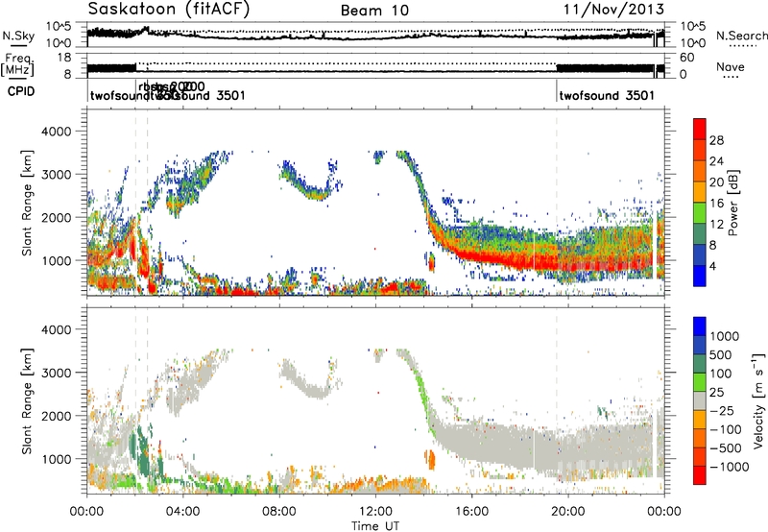The height and width of the screenshot is (532, 768).
Task: Click the "28" label on Power colorbar
Action: [x=716, y=140]
